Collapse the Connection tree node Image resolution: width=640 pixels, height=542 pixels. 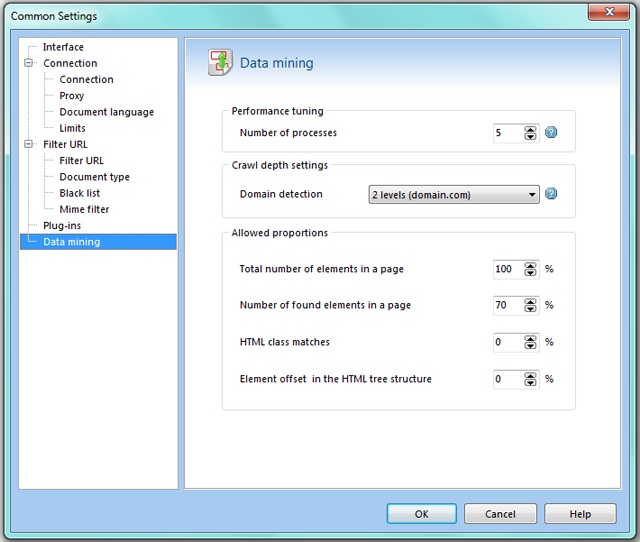29,63
